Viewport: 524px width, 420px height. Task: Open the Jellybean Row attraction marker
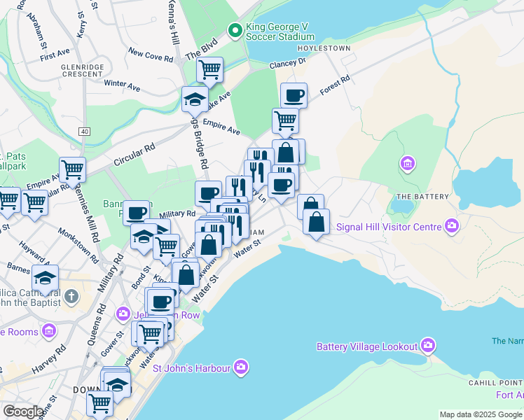click(x=124, y=314)
